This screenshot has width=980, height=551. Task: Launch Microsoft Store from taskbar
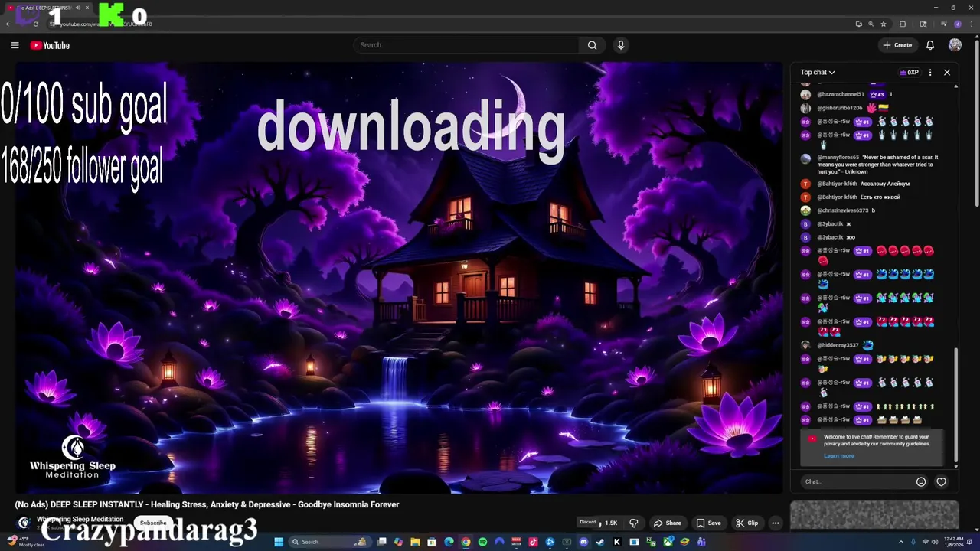(432, 542)
